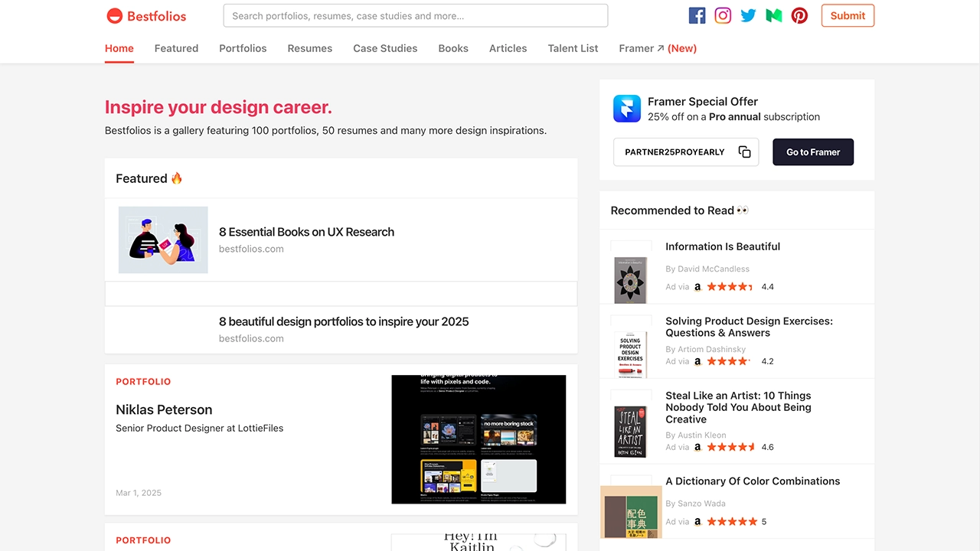
Task: Open the Medium social icon
Action: [774, 15]
